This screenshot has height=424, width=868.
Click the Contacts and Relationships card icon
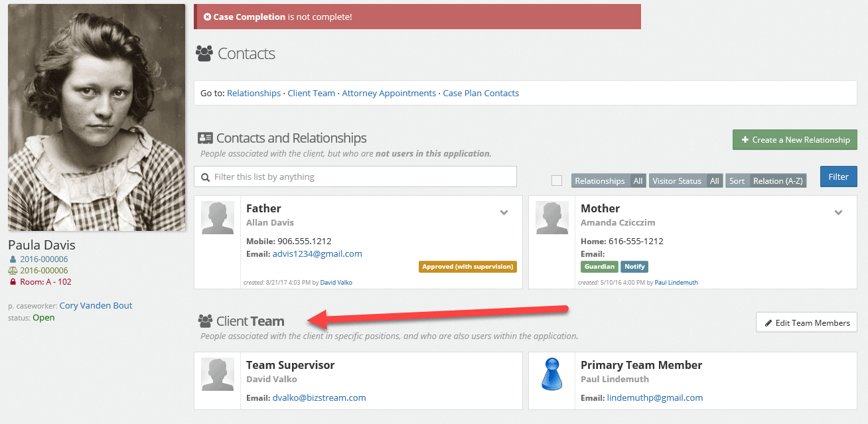[205, 138]
